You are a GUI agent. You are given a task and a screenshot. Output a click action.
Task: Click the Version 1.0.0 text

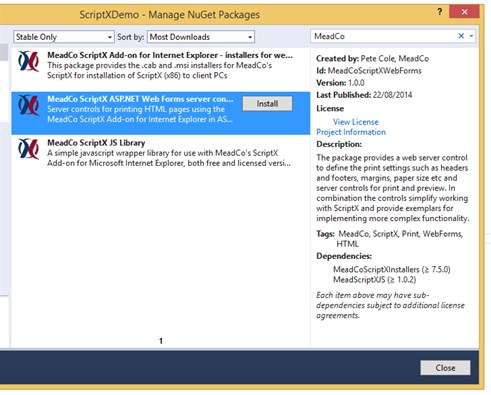tap(340, 83)
